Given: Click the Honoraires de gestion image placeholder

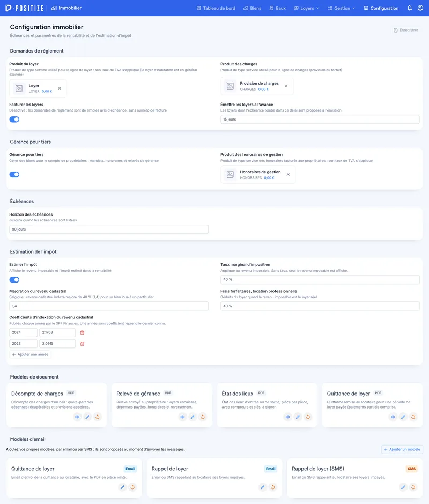Looking at the screenshot, I should 230,175.
